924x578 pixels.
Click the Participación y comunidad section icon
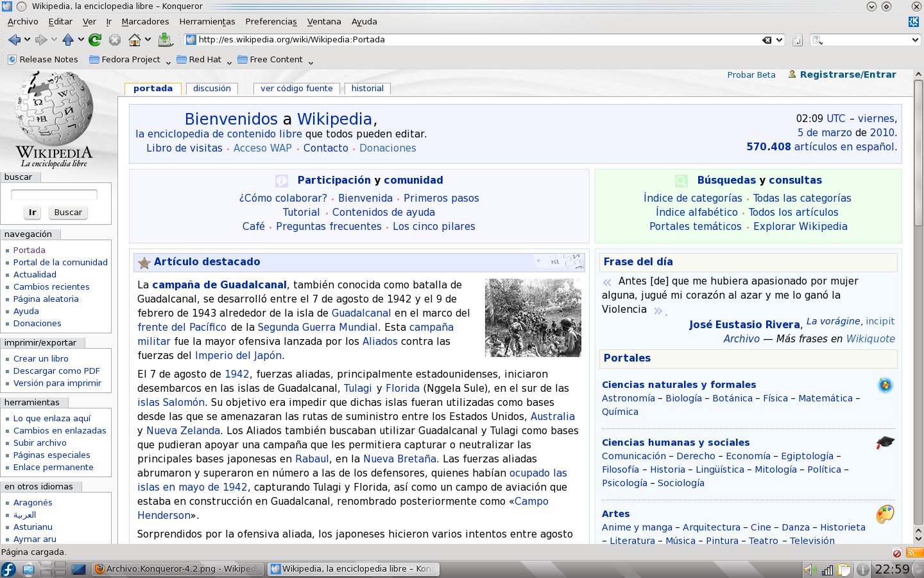pos(282,180)
